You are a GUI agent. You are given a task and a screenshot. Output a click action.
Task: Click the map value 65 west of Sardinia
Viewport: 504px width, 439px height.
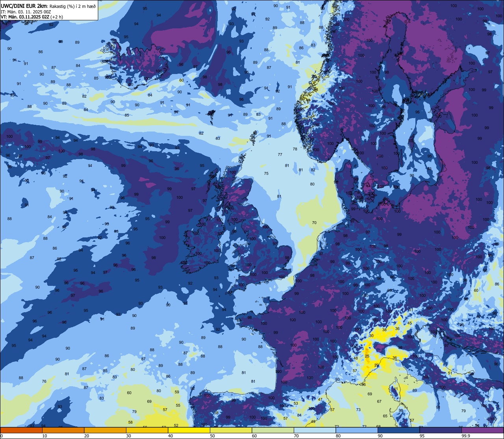[x=385, y=416]
